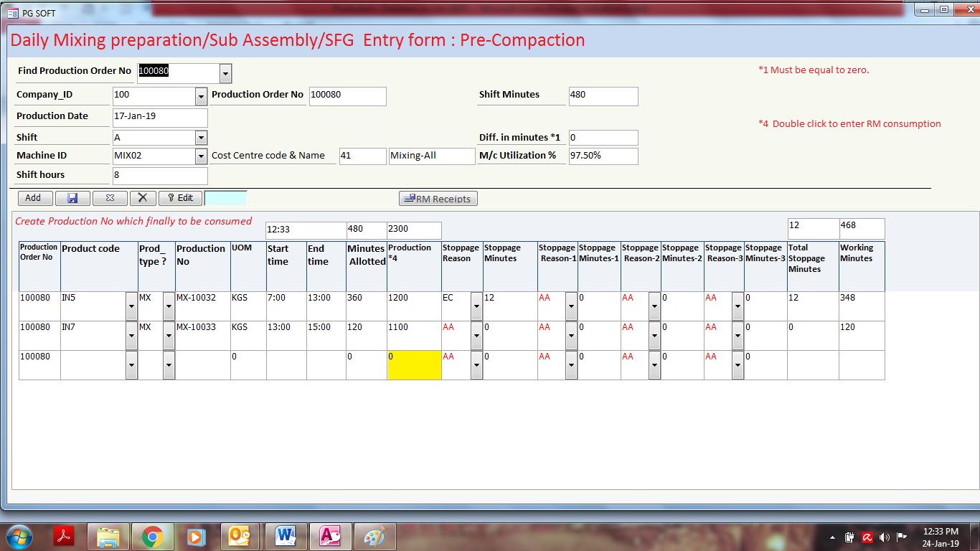Open Stoppage Reason dropdown showing EC
980x551 pixels.
476,306
